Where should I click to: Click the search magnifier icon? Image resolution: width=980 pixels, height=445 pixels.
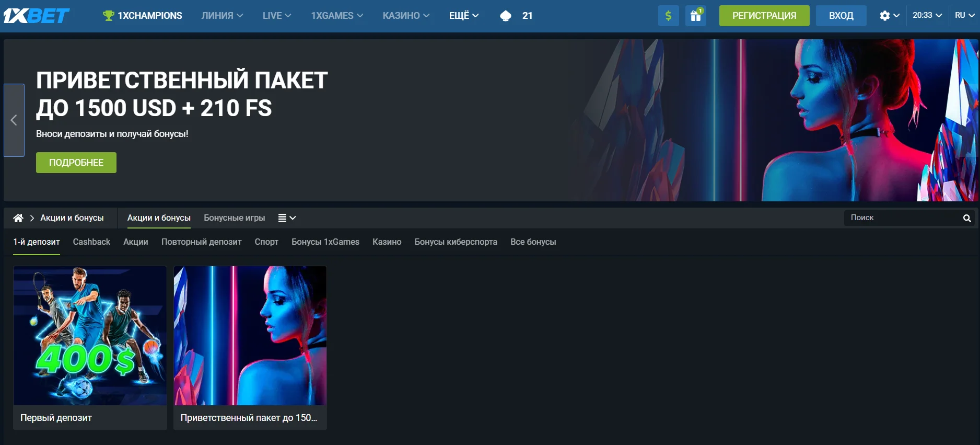click(x=967, y=218)
